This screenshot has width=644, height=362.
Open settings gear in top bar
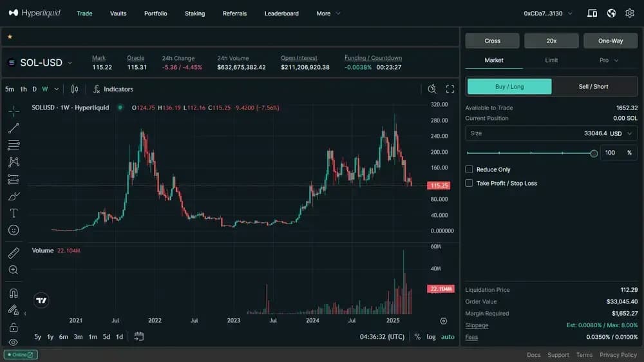pyautogui.click(x=629, y=13)
